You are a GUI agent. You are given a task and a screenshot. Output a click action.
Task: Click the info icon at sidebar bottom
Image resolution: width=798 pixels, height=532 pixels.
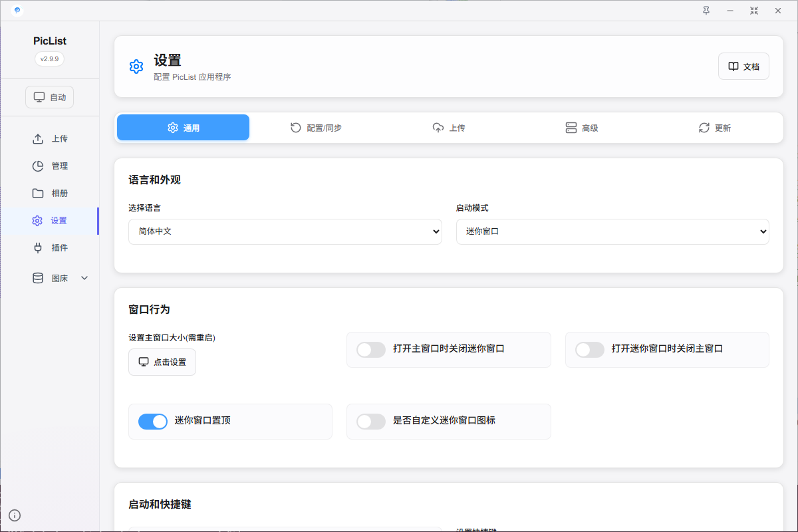point(15,515)
